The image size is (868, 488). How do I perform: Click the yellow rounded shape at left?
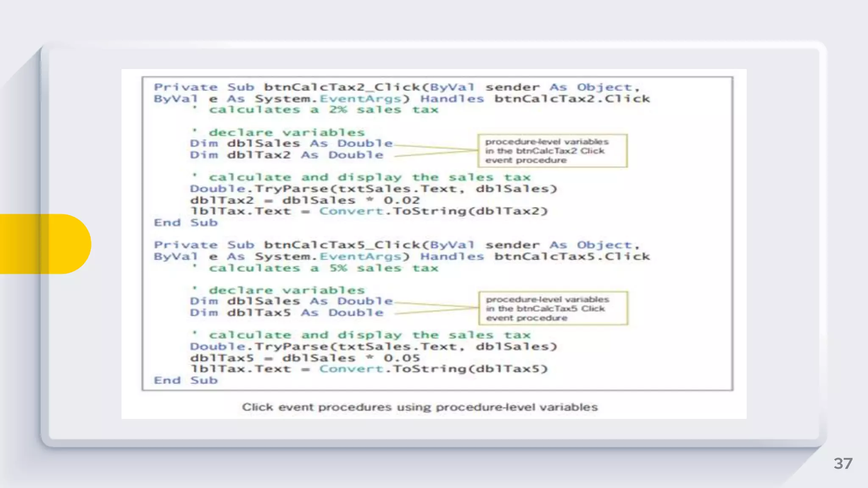point(45,244)
